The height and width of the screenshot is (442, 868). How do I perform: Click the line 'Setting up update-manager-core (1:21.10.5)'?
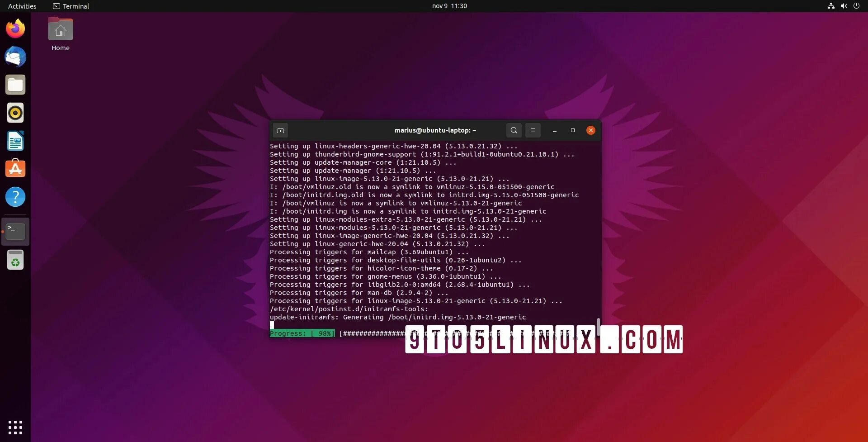click(x=363, y=162)
